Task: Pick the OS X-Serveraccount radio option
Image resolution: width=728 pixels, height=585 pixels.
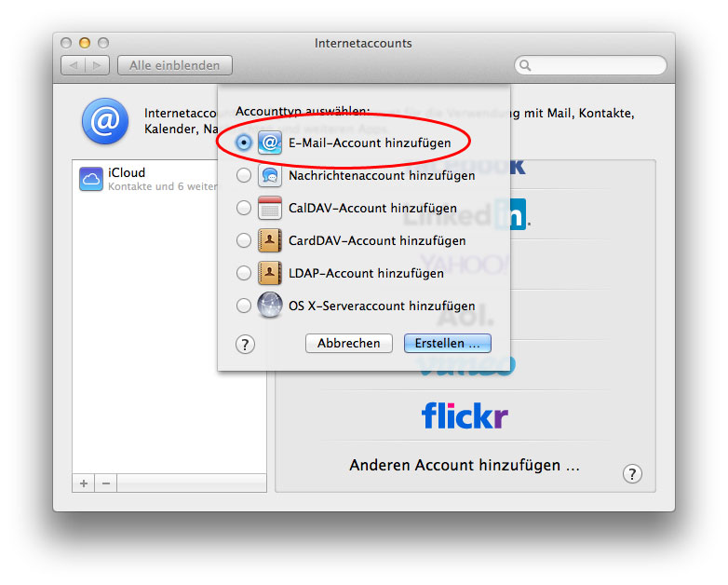Action: point(244,306)
